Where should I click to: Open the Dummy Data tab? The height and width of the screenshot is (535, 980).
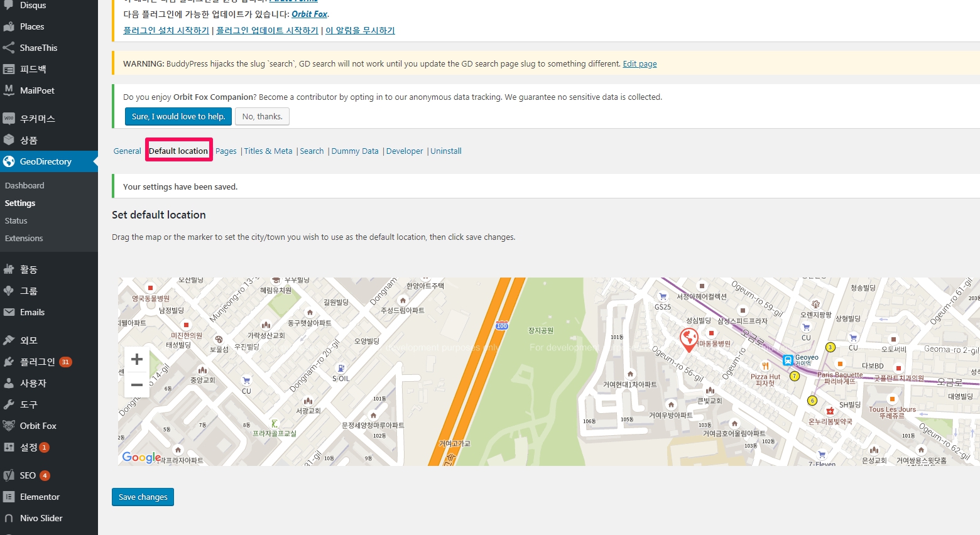click(355, 151)
